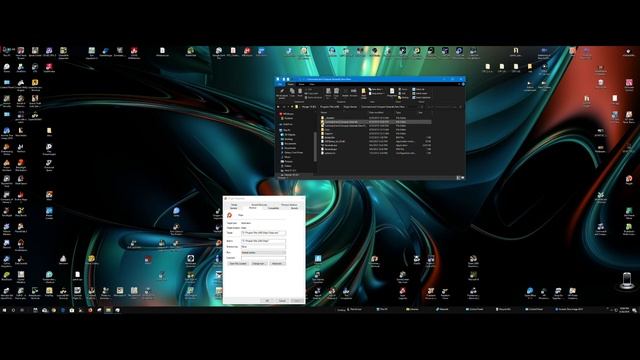Image resolution: width=640 pixels, height=360 pixels.
Task: Click OK in the Properties dialog
Action: point(267,301)
